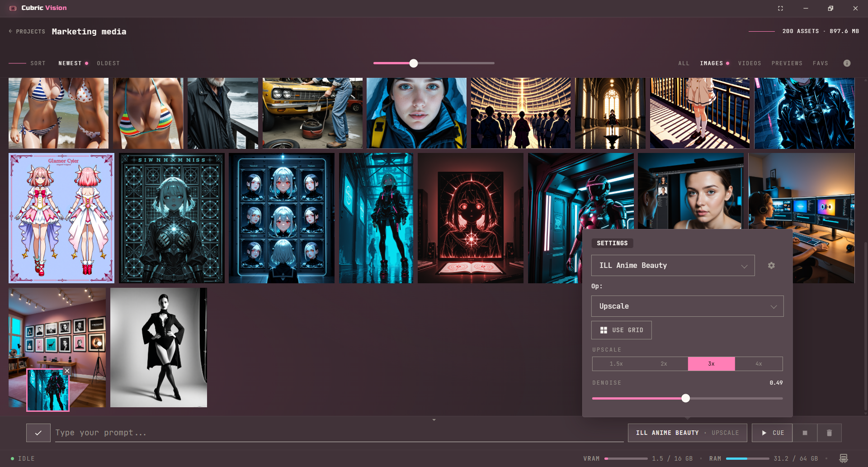
Task: Adjust the thumbnail size slider handle
Action: 414,63
